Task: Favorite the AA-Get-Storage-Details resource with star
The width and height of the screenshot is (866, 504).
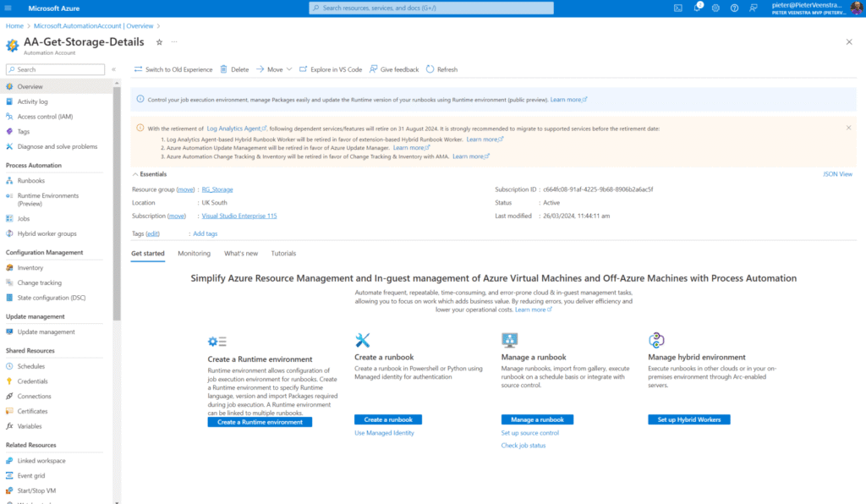Action: 159,42
